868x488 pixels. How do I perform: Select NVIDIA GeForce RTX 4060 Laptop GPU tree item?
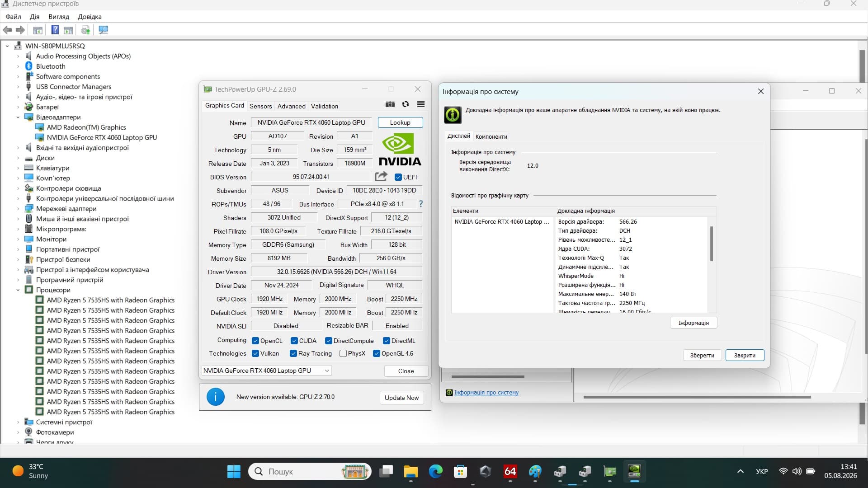[102, 137]
